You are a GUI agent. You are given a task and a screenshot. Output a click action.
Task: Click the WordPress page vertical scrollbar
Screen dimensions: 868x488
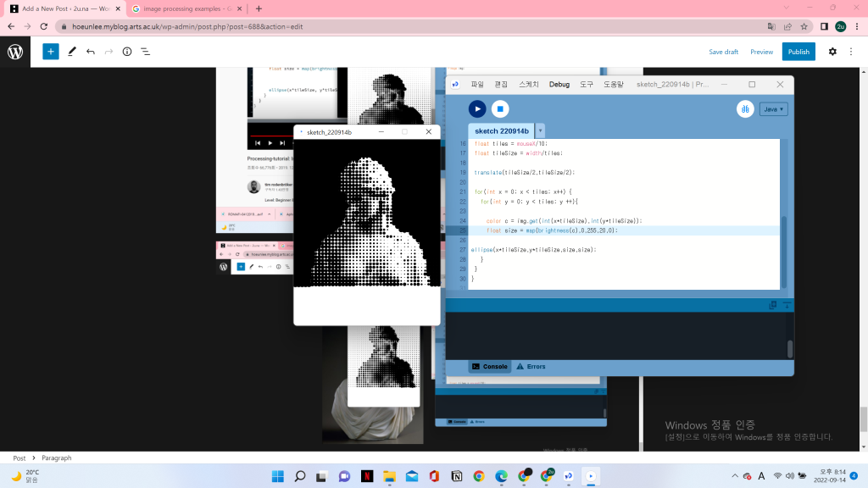coord(864,419)
